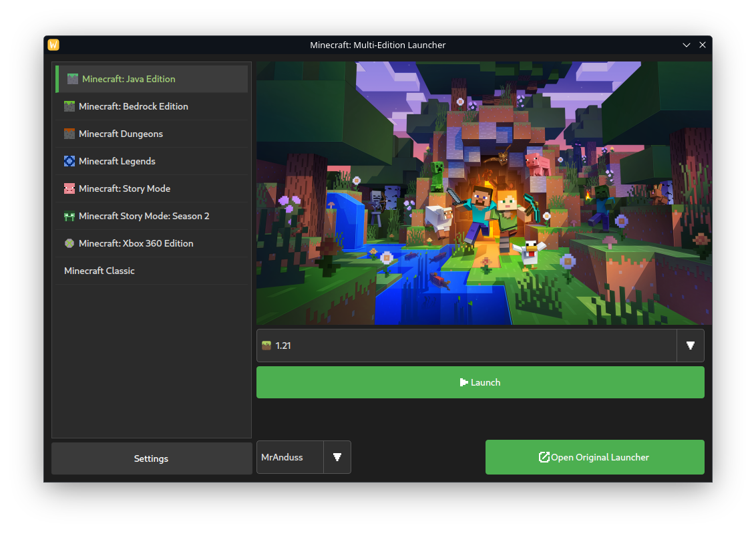Screen dimensions: 756x534
Task: Choose Minecraft Classic from the list
Action: click(x=152, y=271)
